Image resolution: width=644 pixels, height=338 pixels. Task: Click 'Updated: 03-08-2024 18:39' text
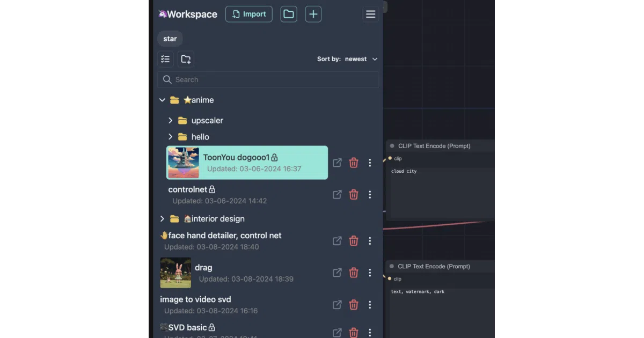coord(246,280)
